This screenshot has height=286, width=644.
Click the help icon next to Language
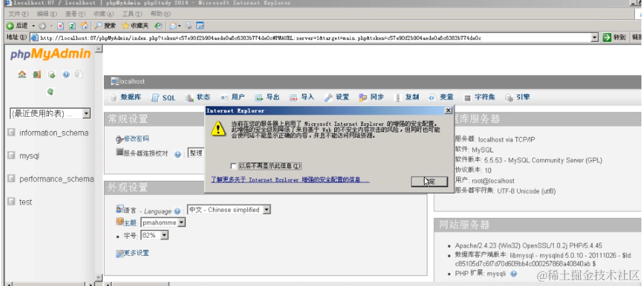click(177, 211)
